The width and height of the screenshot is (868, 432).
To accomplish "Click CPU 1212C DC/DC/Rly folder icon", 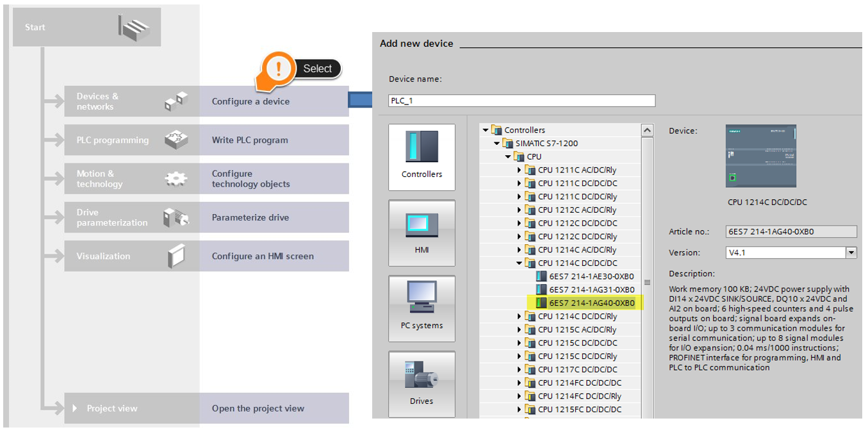I will point(530,237).
